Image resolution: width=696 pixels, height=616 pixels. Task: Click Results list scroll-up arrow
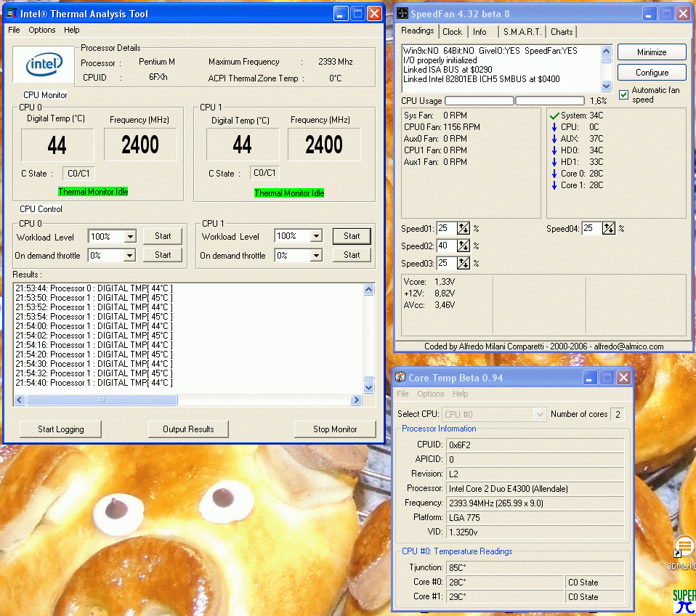point(368,289)
